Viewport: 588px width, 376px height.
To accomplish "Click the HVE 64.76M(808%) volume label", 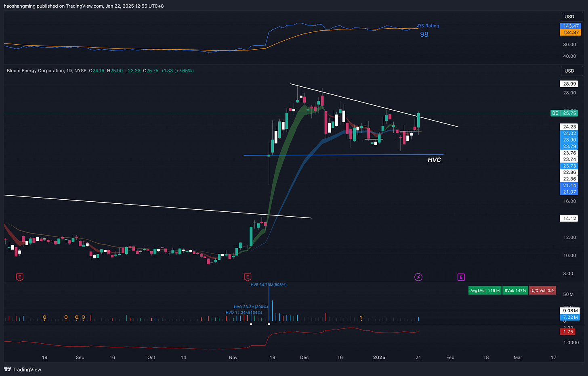I will (x=269, y=285).
